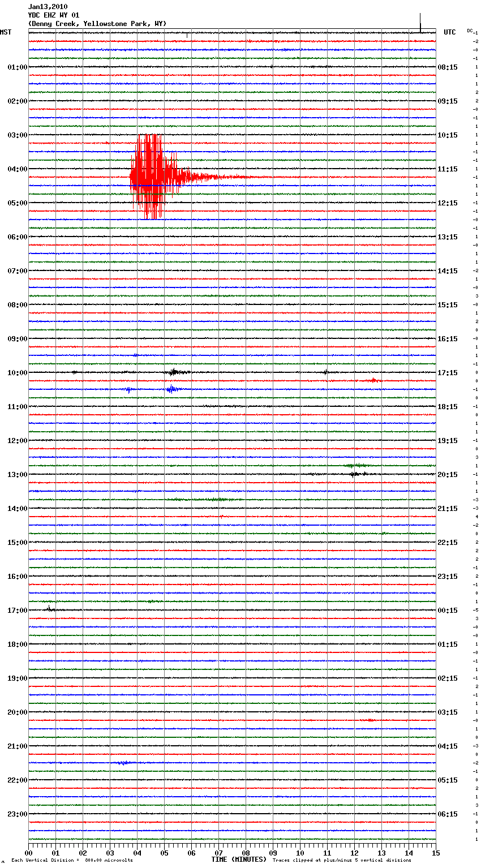The width and height of the screenshot is (481, 868).
Task: Select the 10:00 MST time label
Action: point(18,373)
